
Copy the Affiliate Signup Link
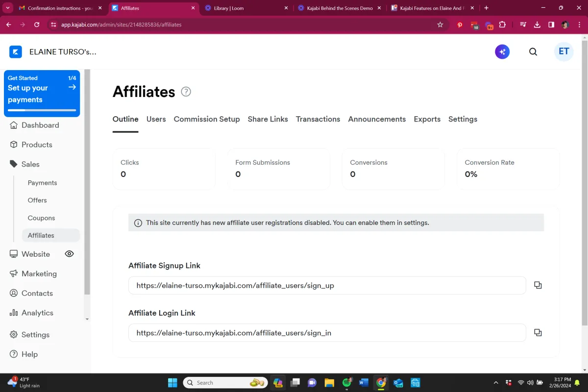click(538, 285)
